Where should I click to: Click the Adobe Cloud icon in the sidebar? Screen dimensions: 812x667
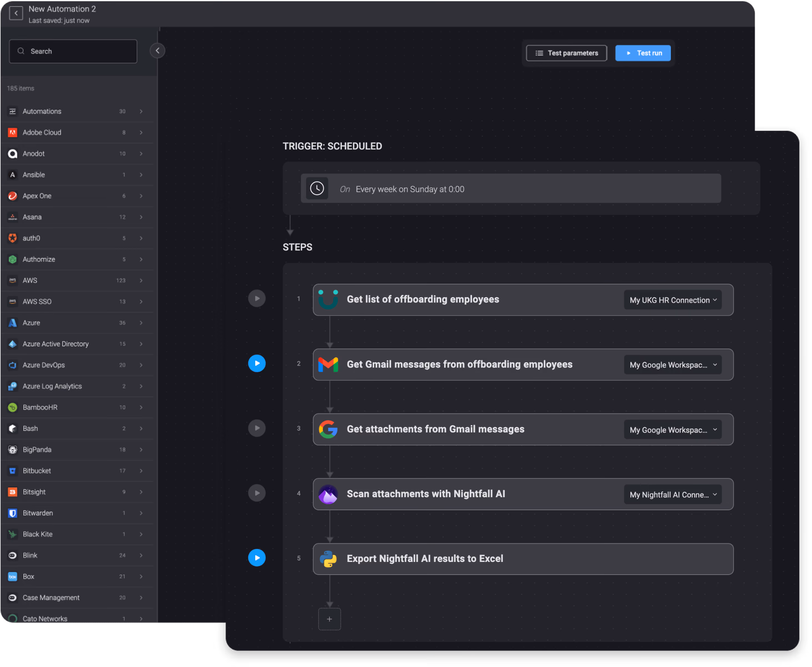pos(13,133)
